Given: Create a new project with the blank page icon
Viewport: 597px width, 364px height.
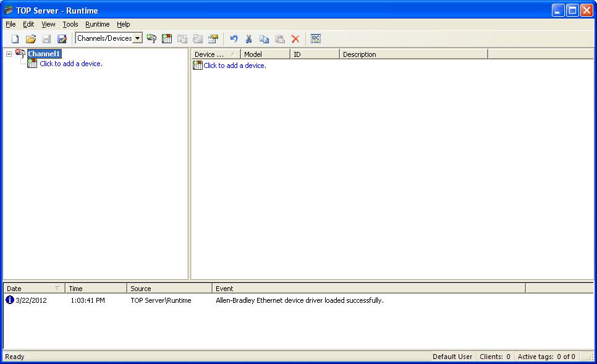Looking at the screenshot, I should [14, 38].
